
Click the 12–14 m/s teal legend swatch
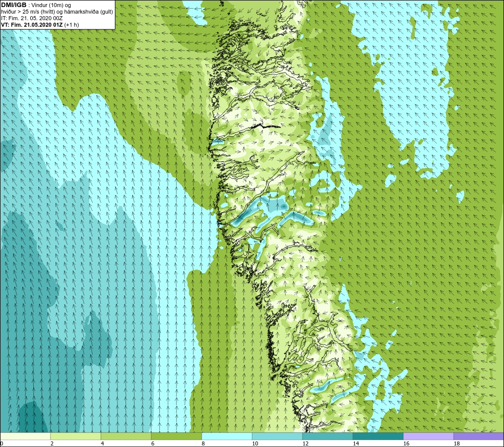click(328, 436)
